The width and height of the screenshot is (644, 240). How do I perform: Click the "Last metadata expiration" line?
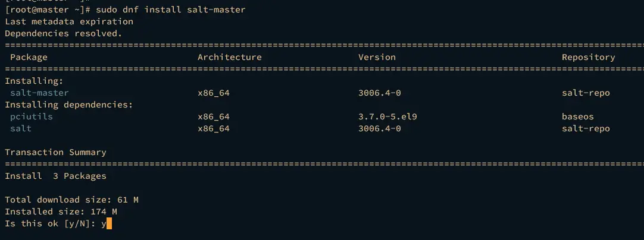[x=69, y=22]
